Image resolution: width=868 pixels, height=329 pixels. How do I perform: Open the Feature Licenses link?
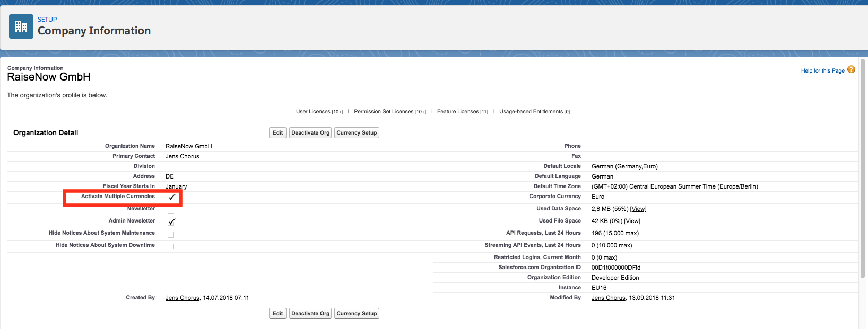pos(458,112)
